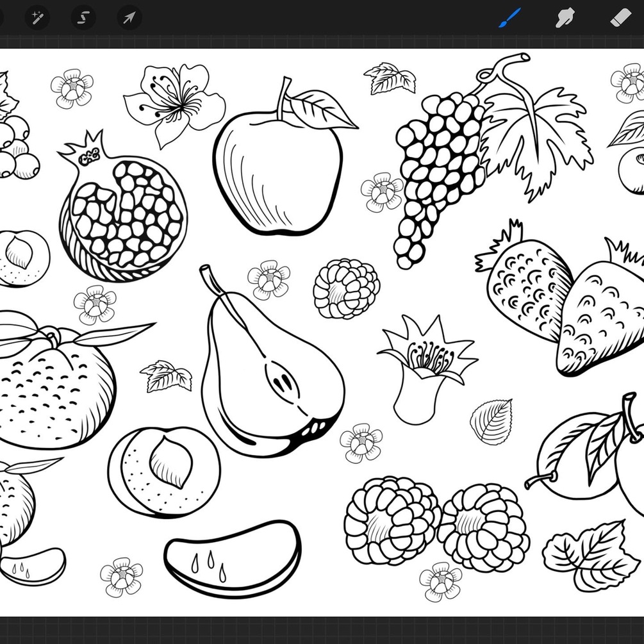Tap the left raspberry of the pair
This screenshot has height=644, width=644.
pos(392,521)
